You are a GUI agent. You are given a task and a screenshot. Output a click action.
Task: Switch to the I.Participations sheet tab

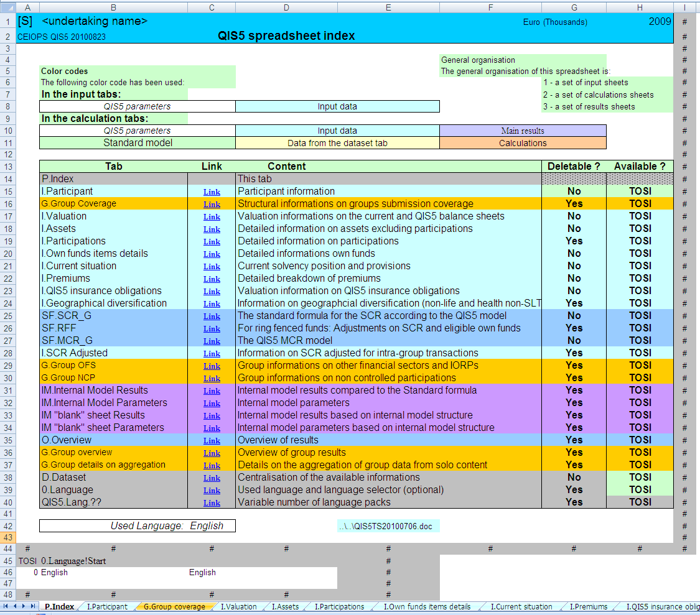pyautogui.click(x=339, y=606)
